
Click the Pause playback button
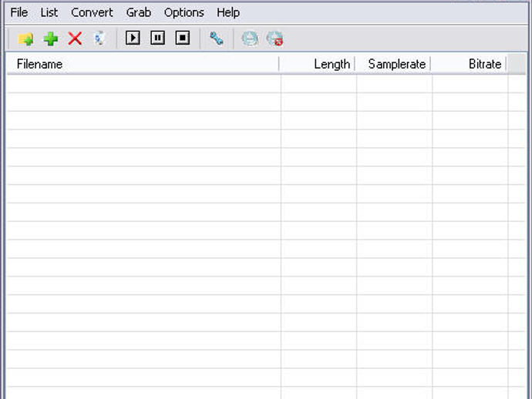pyautogui.click(x=158, y=38)
